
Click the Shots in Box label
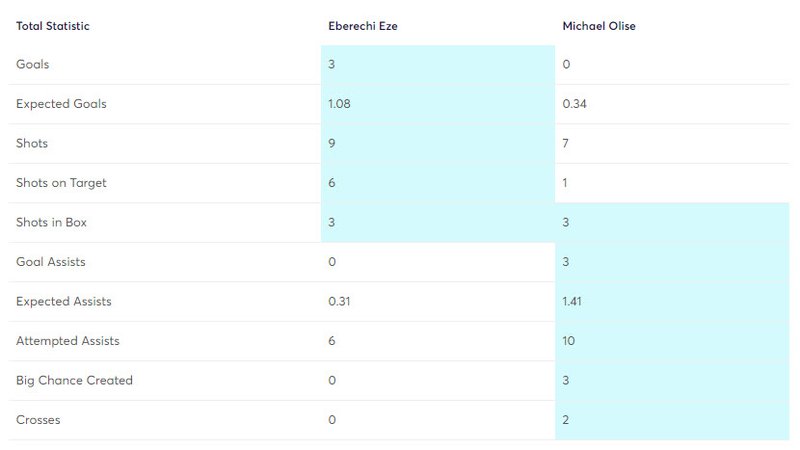(51, 222)
